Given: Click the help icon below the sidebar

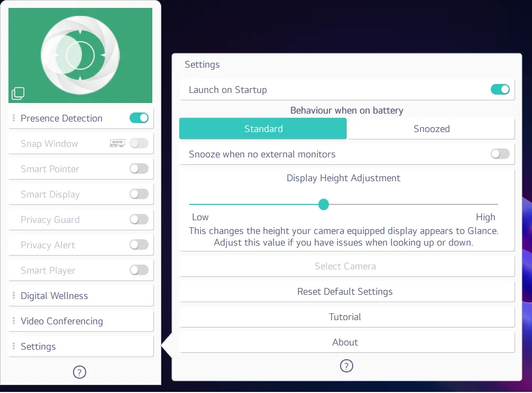Looking at the screenshot, I should 79,372.
